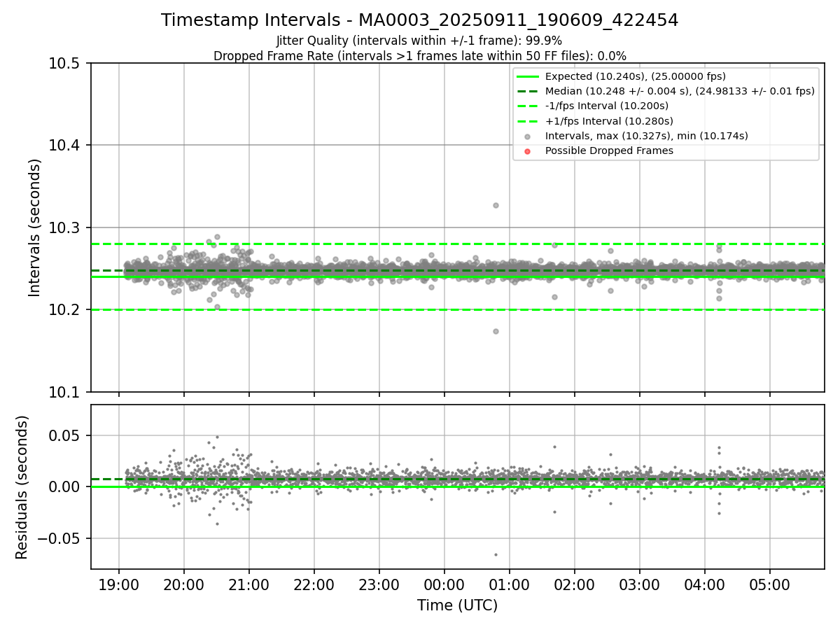This screenshot has width=840, height=630.
Task: Click the 19:00 time tick label
Action: [x=119, y=584]
